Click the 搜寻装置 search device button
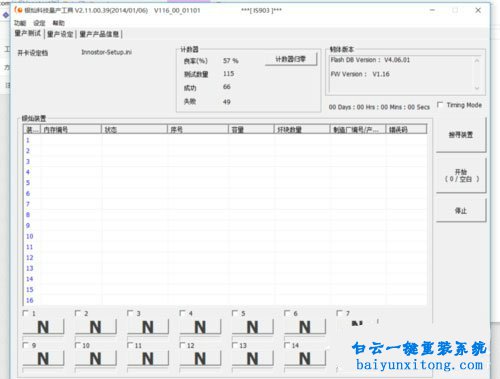Image resolution: width=500 pixels, height=379 pixels. click(x=461, y=135)
